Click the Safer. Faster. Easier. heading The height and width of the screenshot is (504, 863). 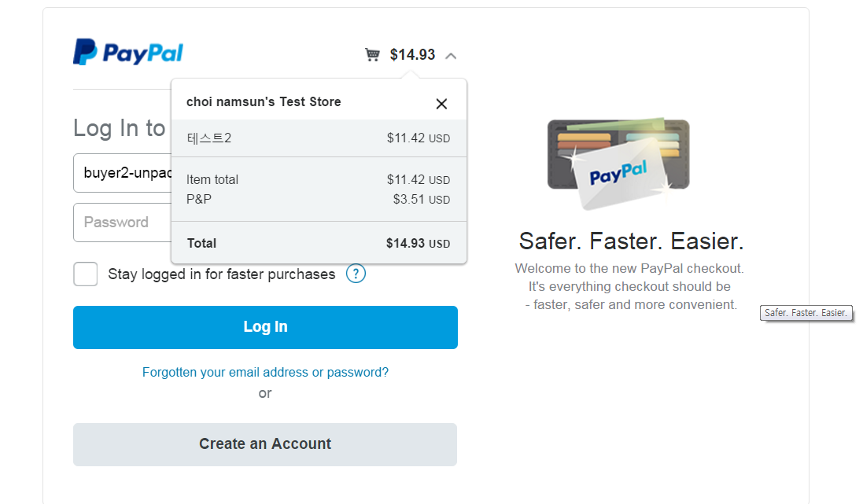tap(631, 241)
